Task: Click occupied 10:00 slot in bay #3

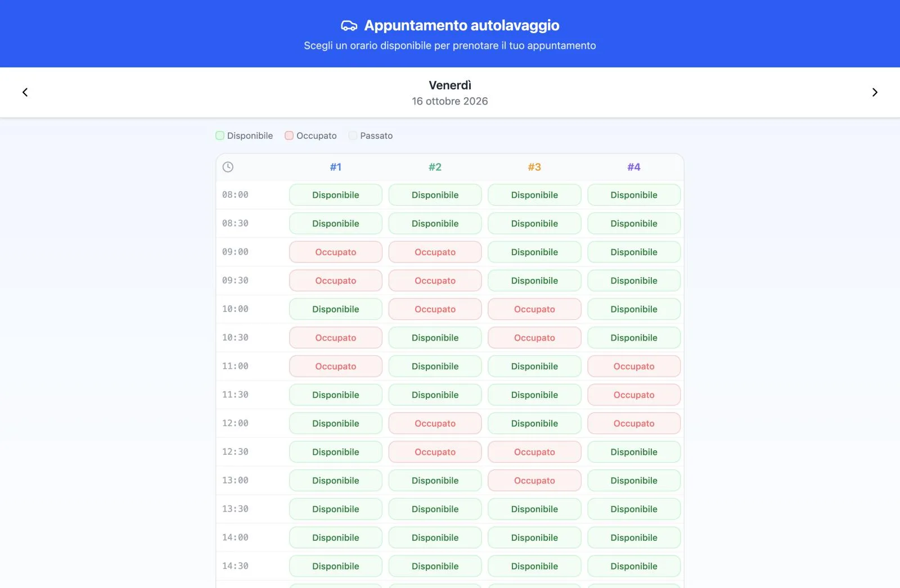Action: point(534,309)
